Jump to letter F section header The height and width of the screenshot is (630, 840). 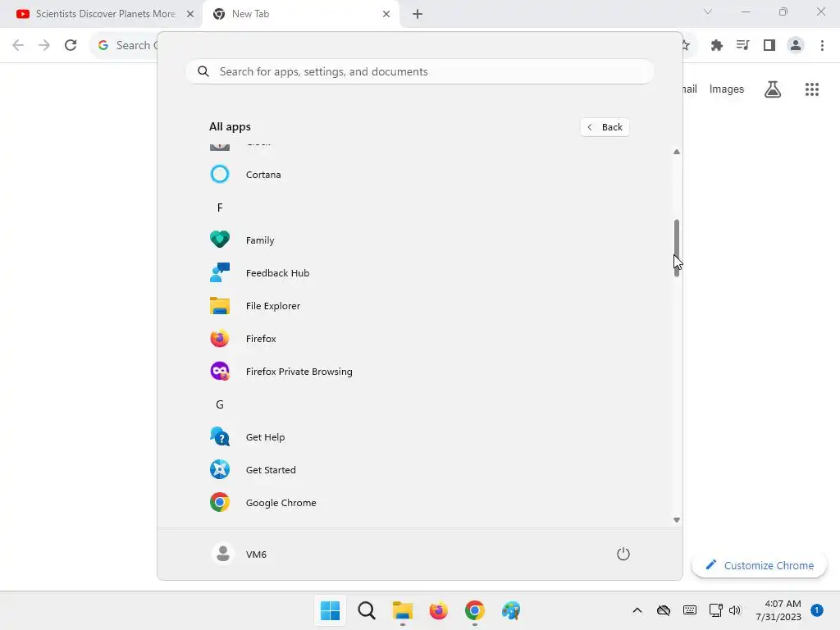tap(220, 208)
